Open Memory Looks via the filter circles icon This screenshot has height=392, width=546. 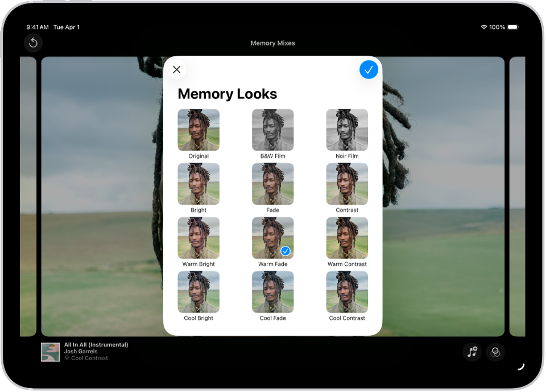pyautogui.click(x=495, y=352)
